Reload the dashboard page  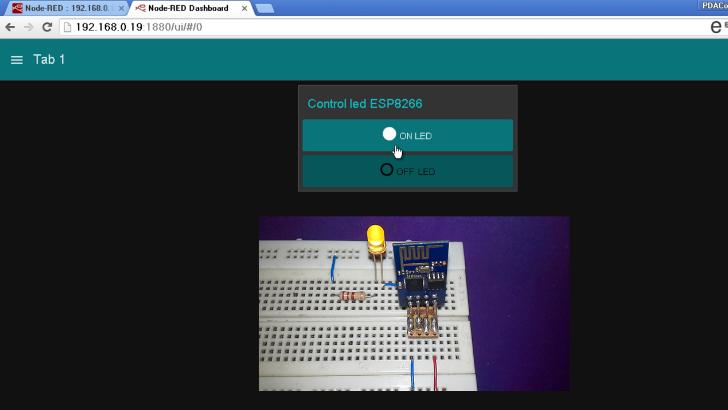click(47, 27)
